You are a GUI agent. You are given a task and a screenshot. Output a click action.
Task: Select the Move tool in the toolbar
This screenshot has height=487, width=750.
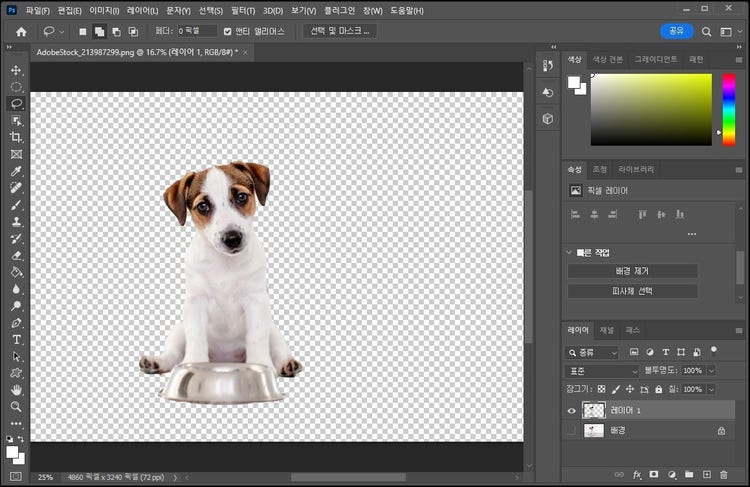tap(16, 70)
